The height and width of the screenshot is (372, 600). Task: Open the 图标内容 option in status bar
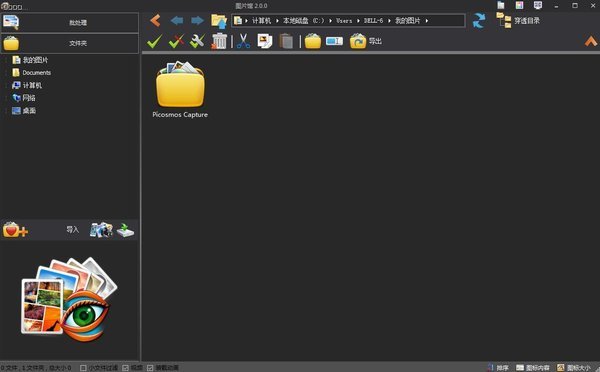[533, 368]
